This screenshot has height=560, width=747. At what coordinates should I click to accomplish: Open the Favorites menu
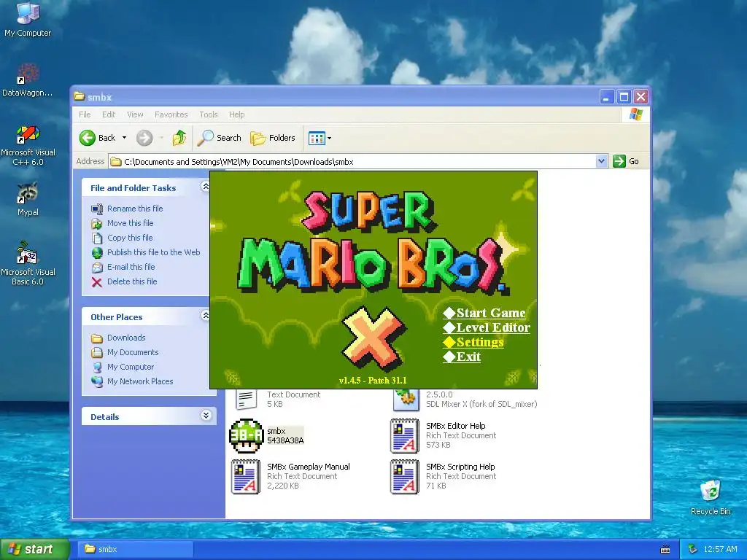click(171, 114)
